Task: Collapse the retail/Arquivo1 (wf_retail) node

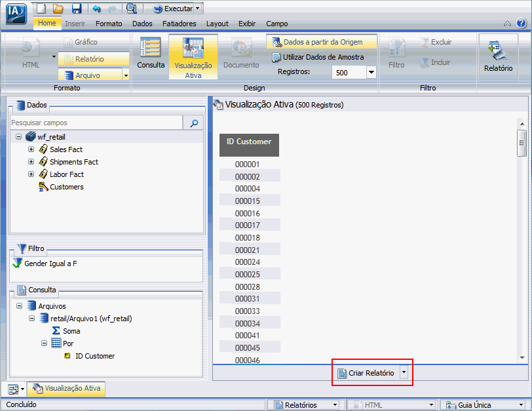Action: pyautogui.click(x=31, y=319)
